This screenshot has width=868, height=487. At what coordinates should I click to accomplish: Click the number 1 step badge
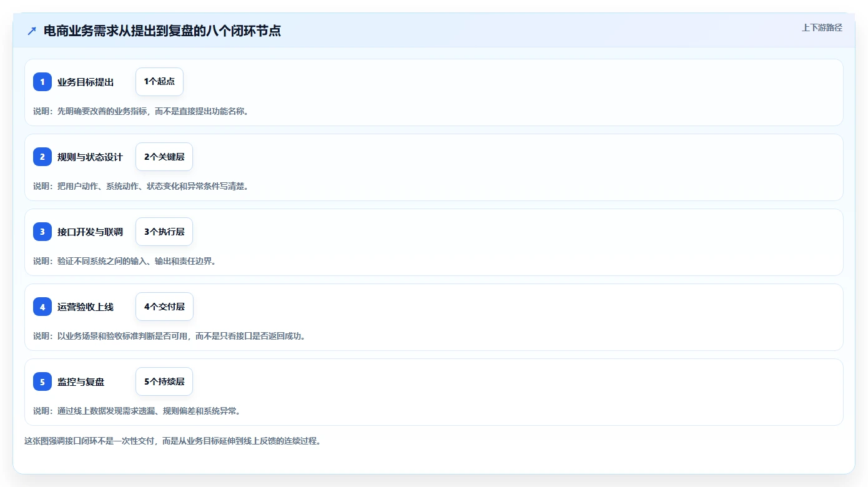pos(42,82)
